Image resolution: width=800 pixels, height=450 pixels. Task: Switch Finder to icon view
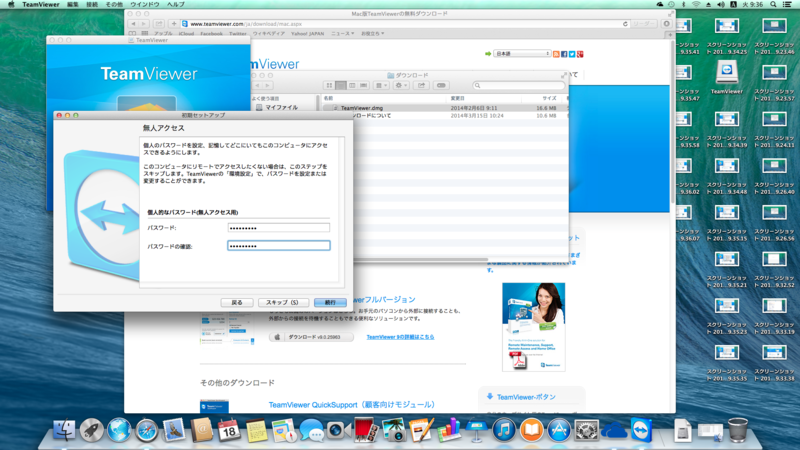pyautogui.click(x=330, y=86)
